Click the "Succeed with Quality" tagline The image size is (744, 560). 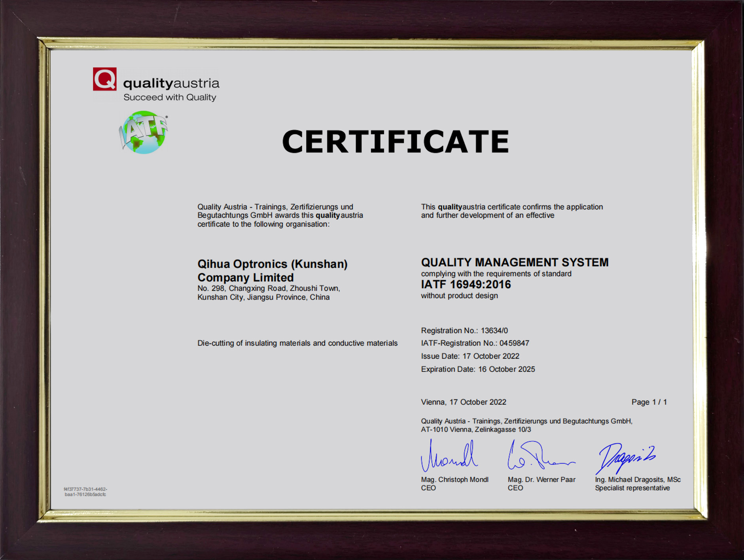[x=170, y=97]
